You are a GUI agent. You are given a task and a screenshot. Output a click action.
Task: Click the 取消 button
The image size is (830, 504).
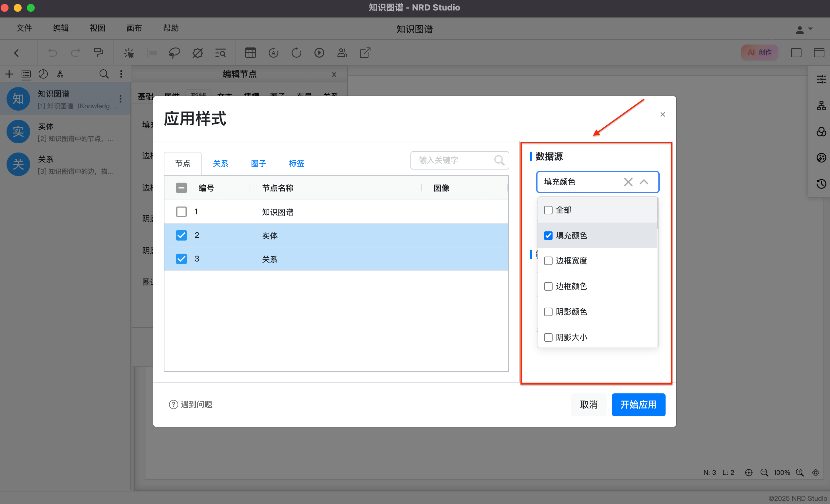[x=589, y=404]
